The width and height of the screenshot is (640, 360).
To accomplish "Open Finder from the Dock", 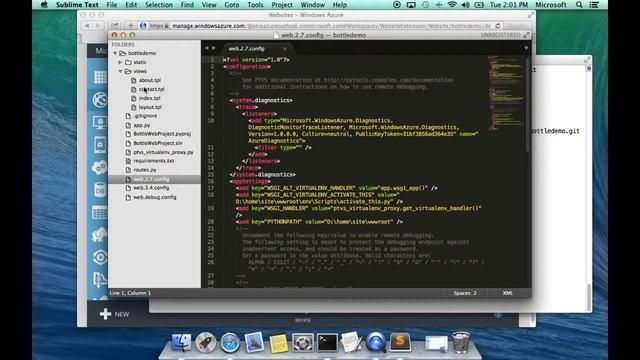I will 181,342.
